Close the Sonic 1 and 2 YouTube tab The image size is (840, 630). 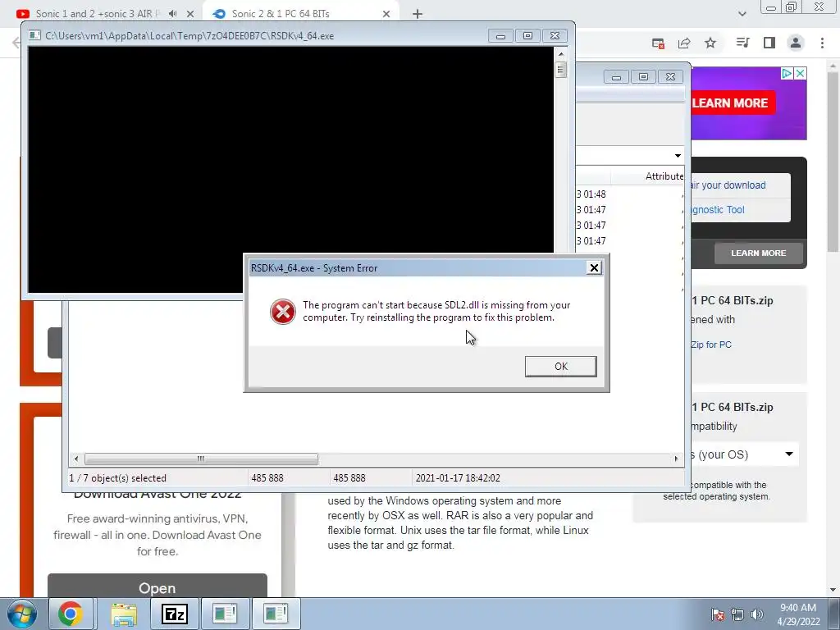(x=190, y=14)
